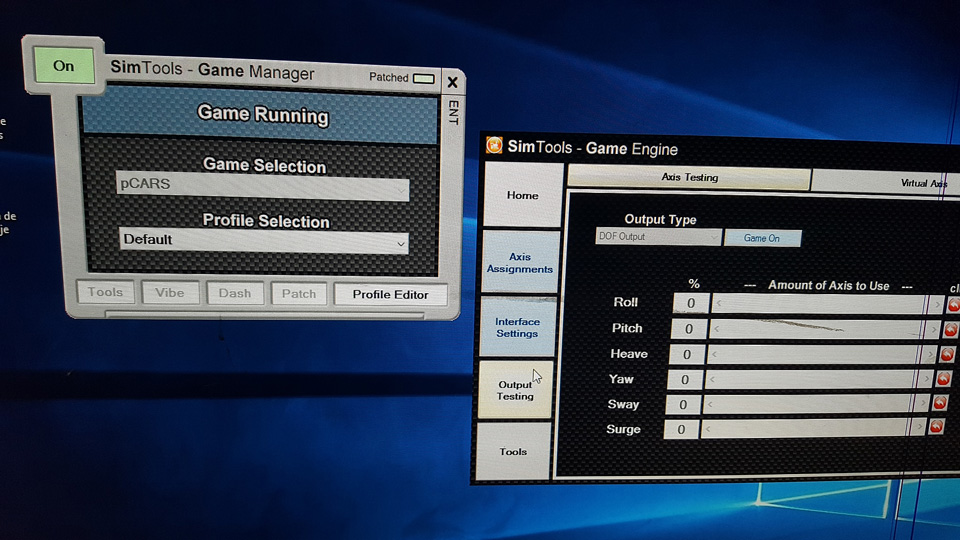Toggle the green On button
This screenshot has width=960, height=540.
pos(64,66)
